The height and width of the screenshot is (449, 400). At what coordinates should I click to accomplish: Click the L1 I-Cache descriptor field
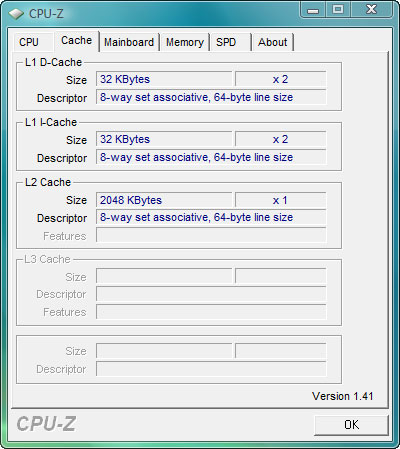(211, 157)
